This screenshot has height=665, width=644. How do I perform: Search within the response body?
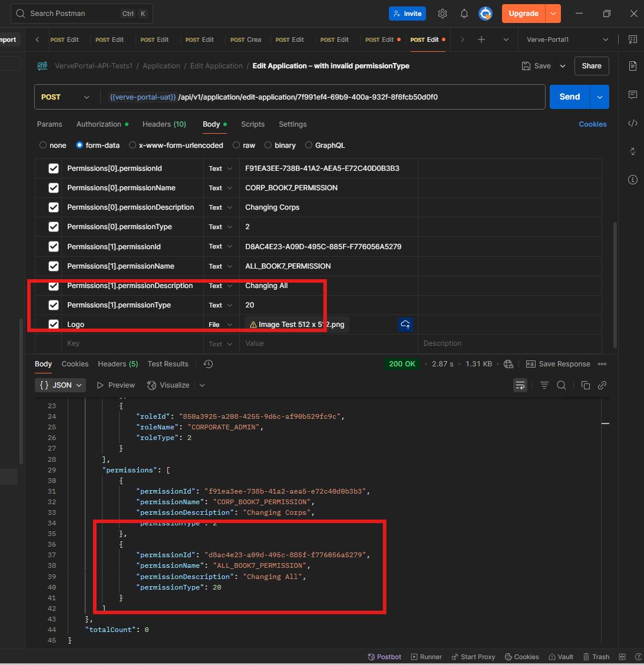[x=562, y=385]
